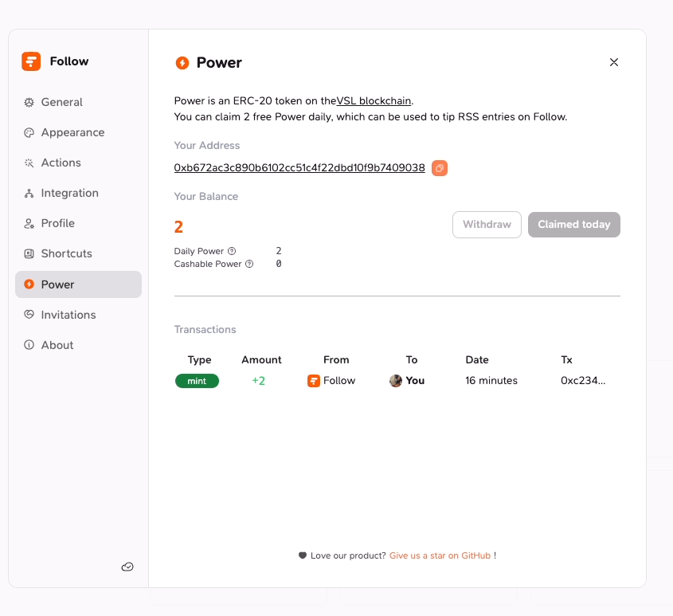
Task: Click the Claimed today button
Action: click(x=574, y=225)
